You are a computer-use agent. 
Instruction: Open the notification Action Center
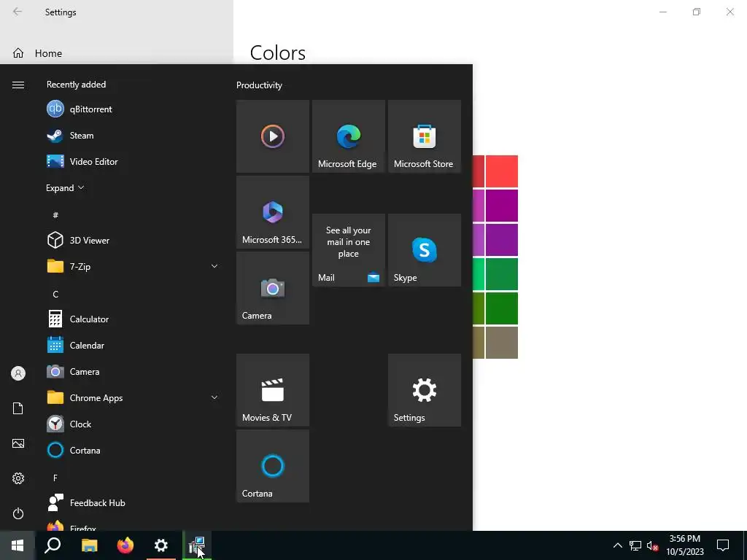click(x=723, y=545)
